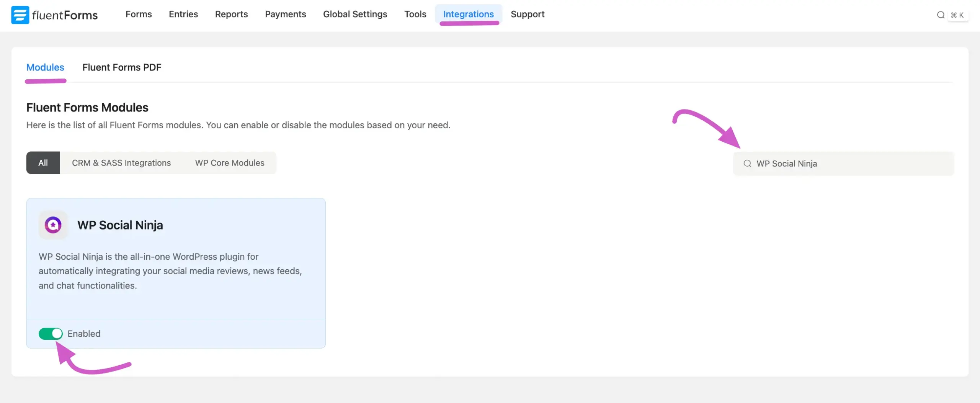This screenshot has width=980, height=403.
Task: Filter by WP Core Modules
Action: point(230,163)
